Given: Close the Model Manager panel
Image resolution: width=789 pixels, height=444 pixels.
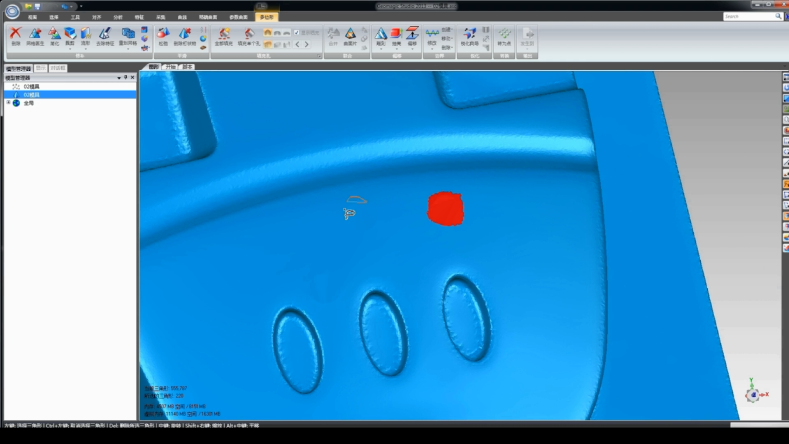Looking at the screenshot, I should tap(132, 77).
